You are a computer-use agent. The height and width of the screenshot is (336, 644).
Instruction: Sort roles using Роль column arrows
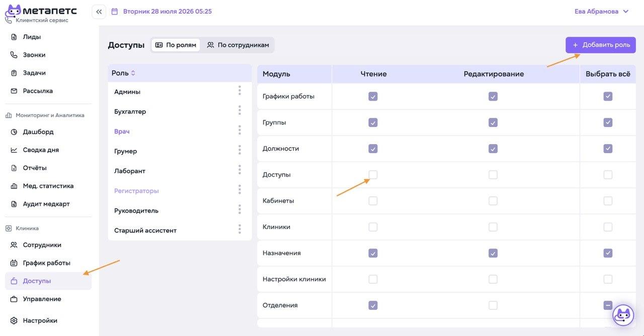point(133,73)
